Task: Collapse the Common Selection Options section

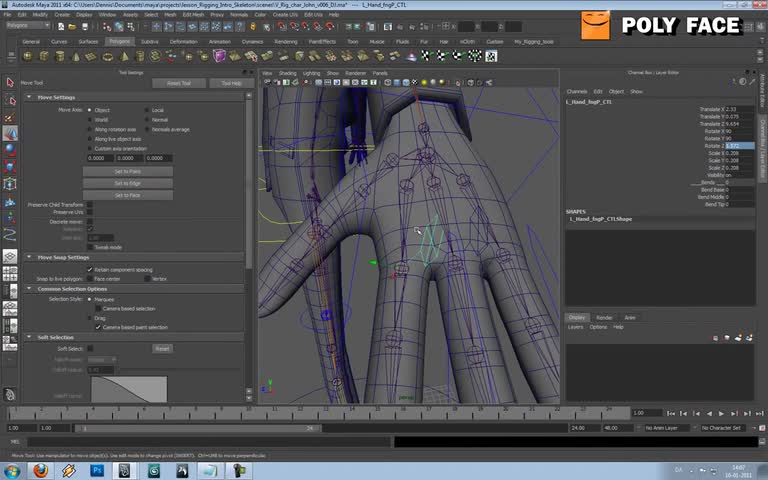Action: coord(29,289)
